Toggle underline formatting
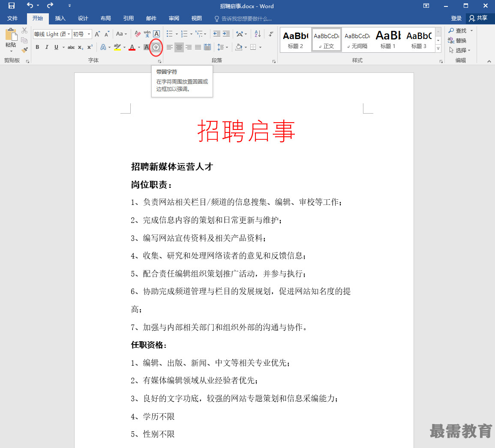This screenshot has height=448, width=495. (56, 47)
